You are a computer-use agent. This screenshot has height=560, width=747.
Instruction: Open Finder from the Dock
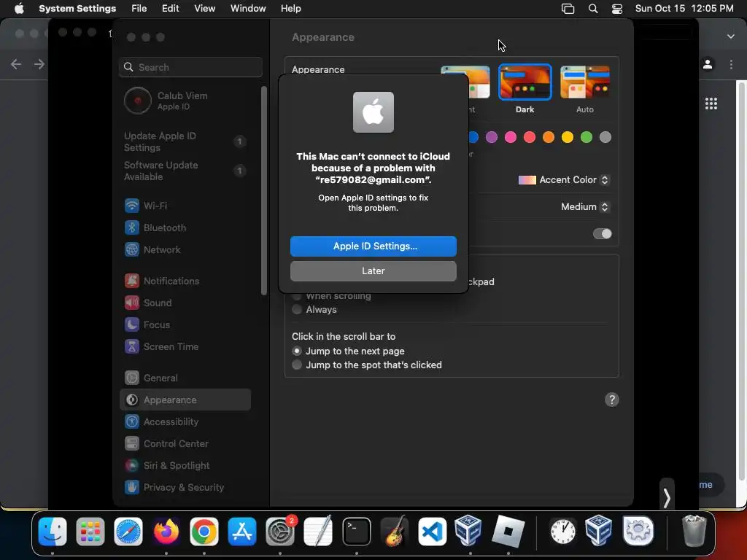(x=53, y=532)
